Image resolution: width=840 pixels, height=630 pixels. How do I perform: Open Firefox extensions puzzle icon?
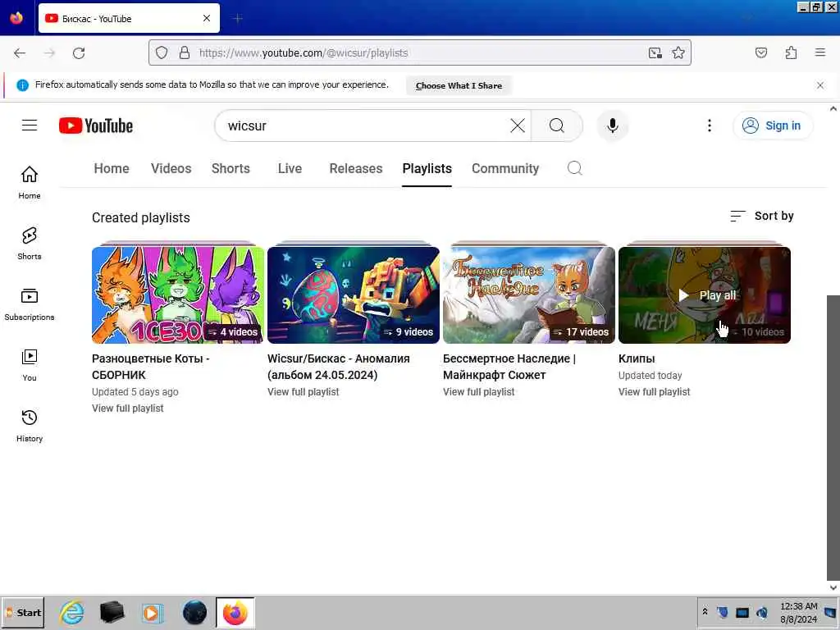pyautogui.click(x=791, y=52)
